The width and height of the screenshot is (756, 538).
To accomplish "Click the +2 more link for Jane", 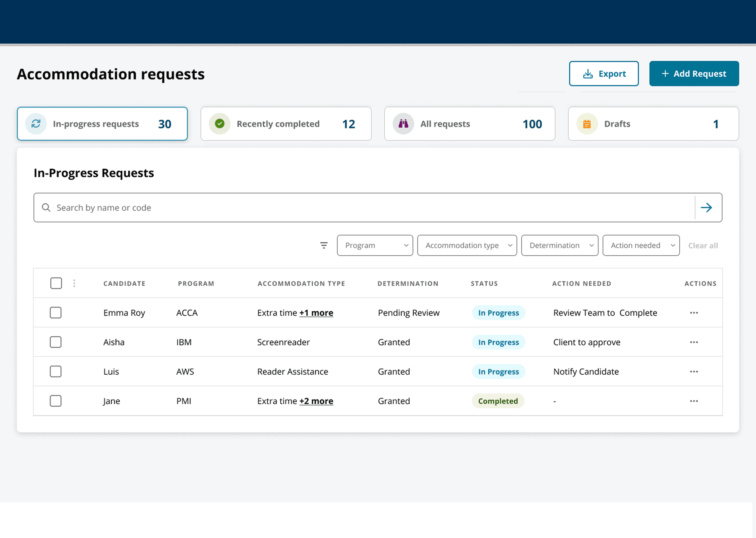I will pos(316,401).
